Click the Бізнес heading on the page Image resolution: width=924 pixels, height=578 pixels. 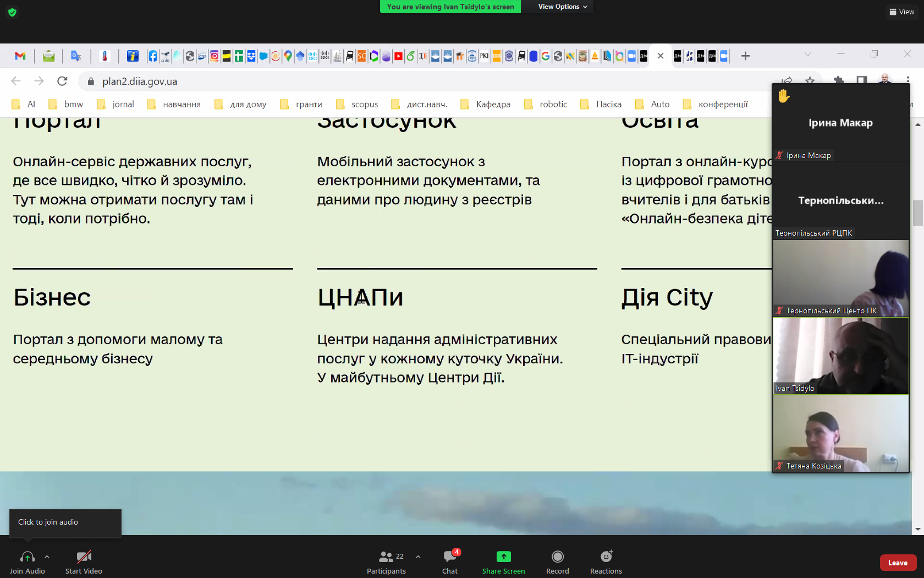pyautogui.click(x=52, y=298)
